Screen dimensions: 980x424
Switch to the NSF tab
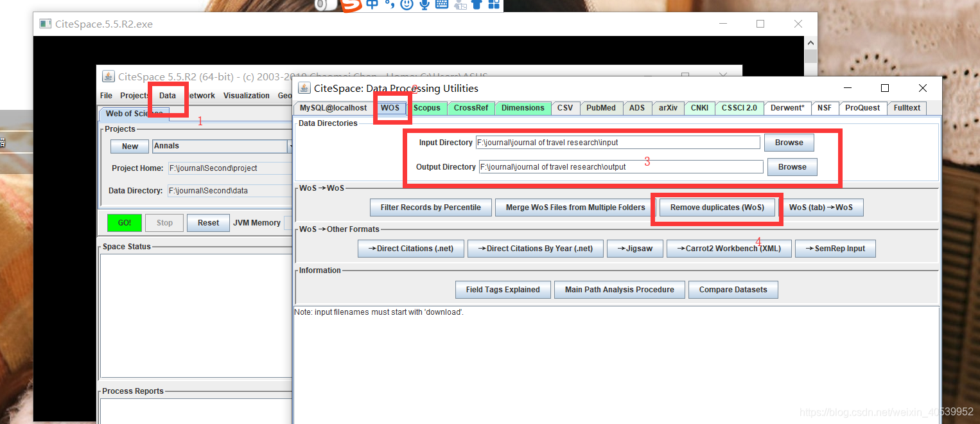825,108
